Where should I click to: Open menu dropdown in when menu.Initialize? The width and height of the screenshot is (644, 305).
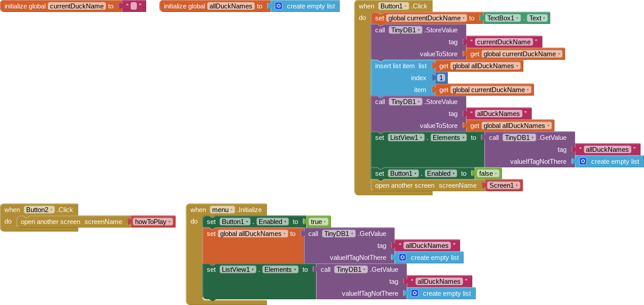222,210
